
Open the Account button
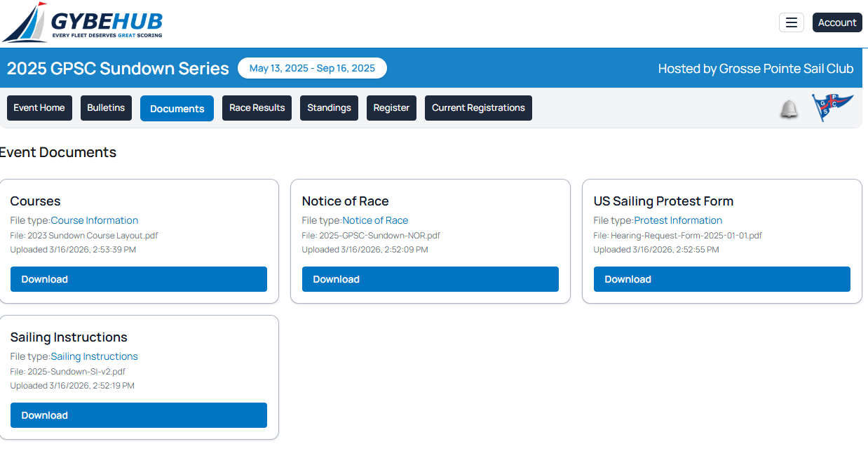point(837,22)
